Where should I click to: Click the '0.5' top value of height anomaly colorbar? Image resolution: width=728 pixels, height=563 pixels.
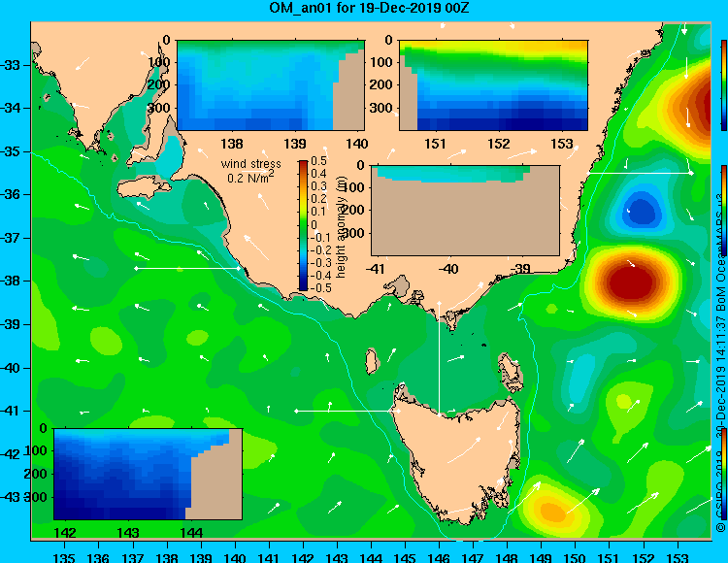[x=318, y=161]
